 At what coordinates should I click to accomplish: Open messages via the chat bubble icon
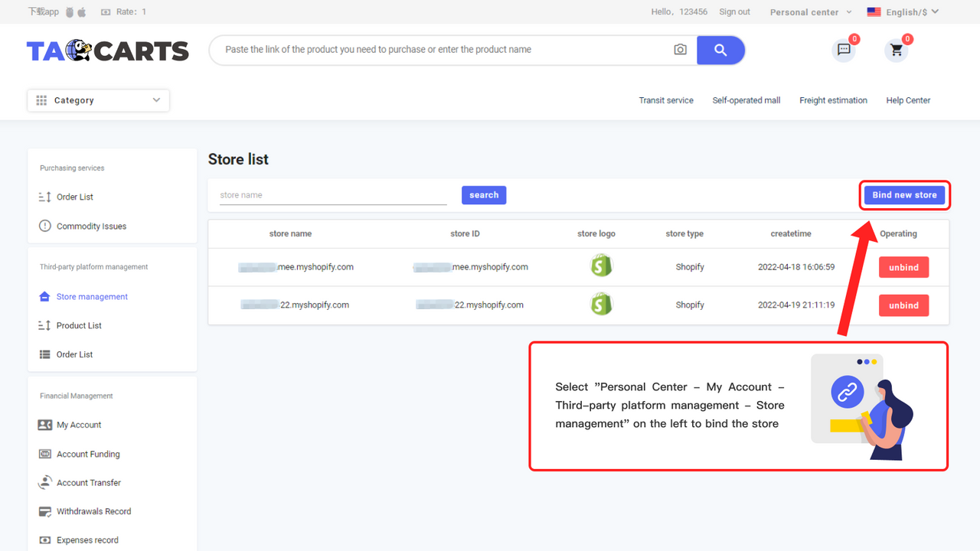pyautogui.click(x=843, y=50)
